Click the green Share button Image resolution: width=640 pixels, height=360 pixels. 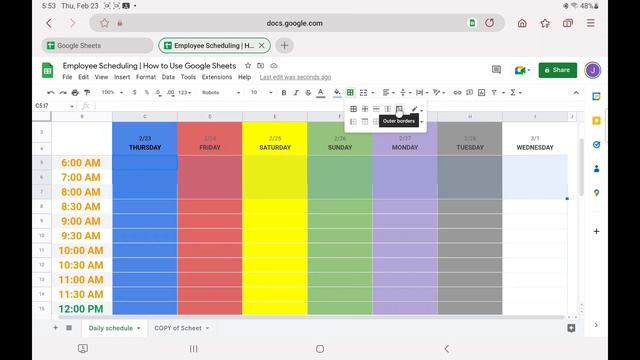[558, 70]
